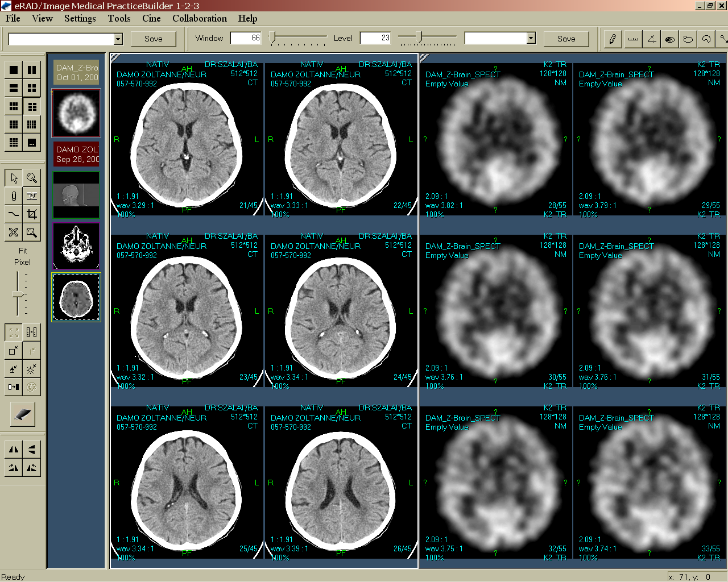The height and width of the screenshot is (582, 728).
Task: Click the paperclip attach tool
Action: (14, 196)
